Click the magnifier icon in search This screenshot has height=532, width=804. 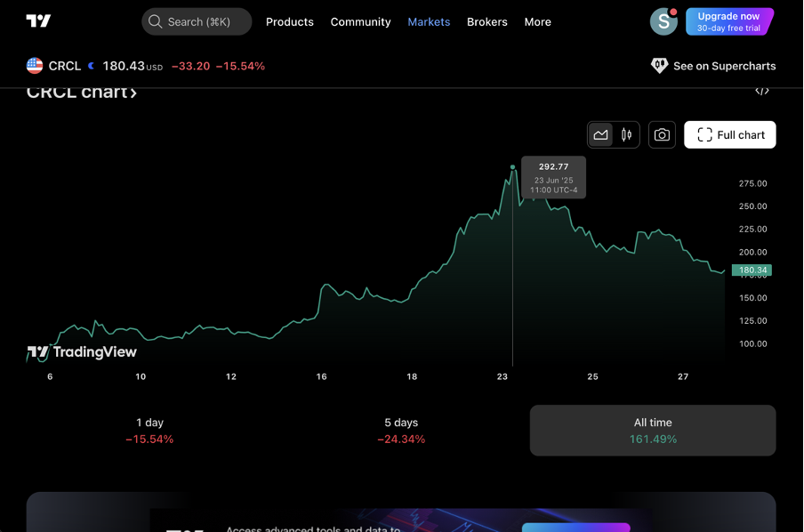[x=155, y=21]
